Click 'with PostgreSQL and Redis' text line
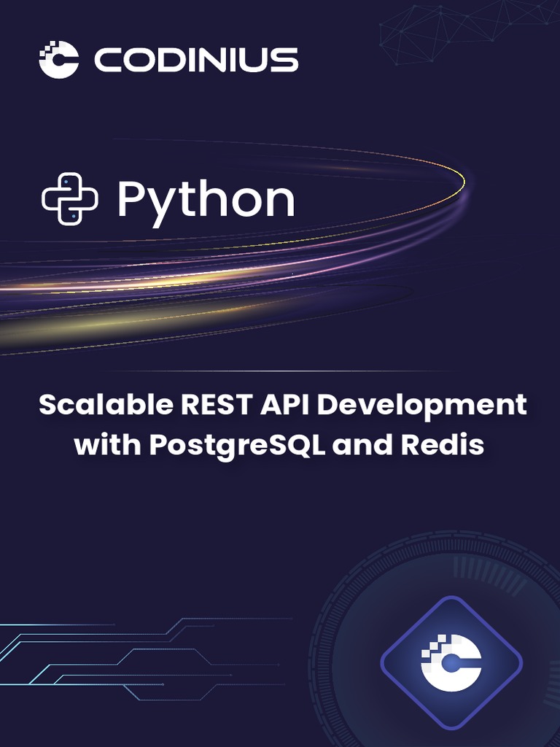The image size is (560, 747). (279, 445)
